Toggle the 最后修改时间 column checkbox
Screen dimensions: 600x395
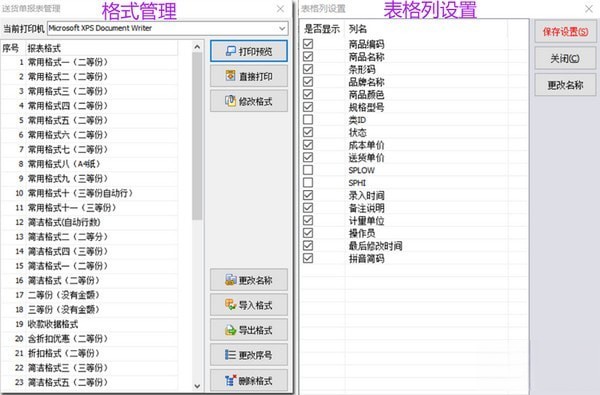point(308,246)
